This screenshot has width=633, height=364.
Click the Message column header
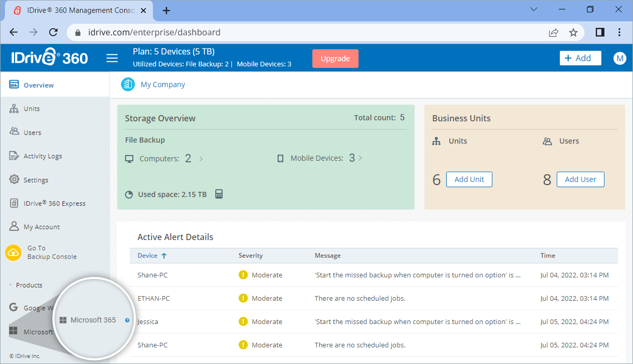tap(327, 256)
